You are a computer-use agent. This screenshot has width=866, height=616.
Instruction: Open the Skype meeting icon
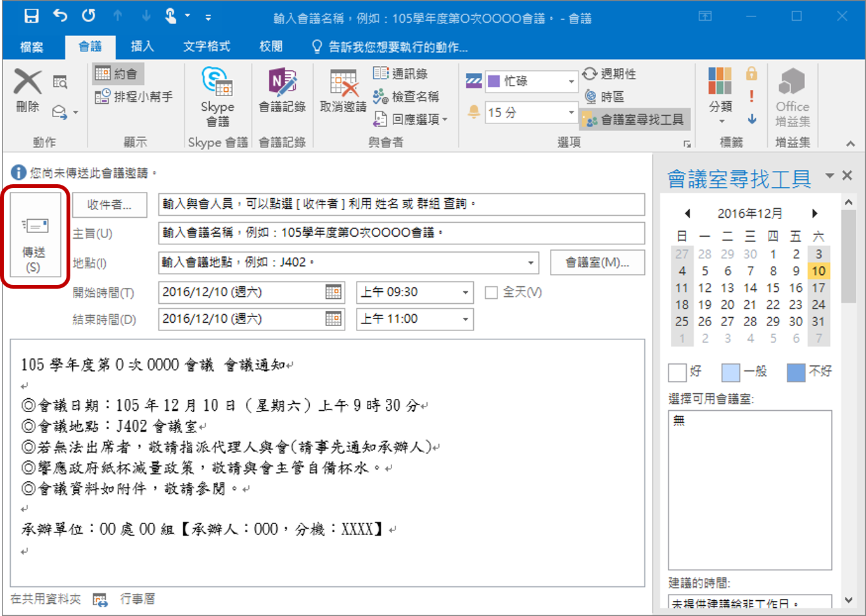(x=217, y=82)
